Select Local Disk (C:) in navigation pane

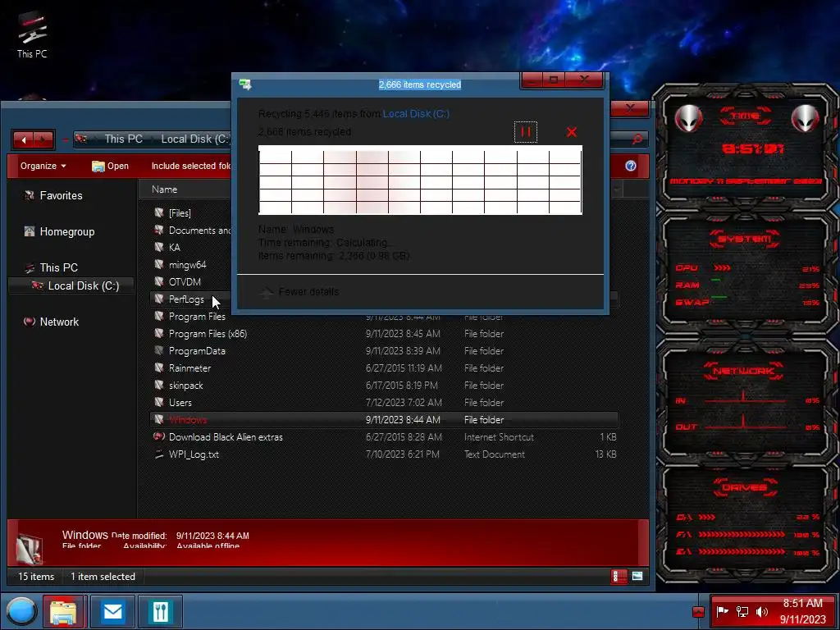coord(71,285)
